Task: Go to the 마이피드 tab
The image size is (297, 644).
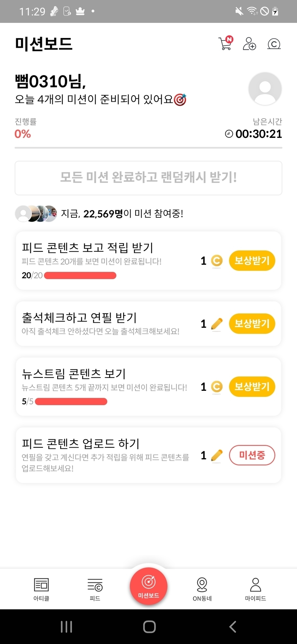Action: point(255,589)
